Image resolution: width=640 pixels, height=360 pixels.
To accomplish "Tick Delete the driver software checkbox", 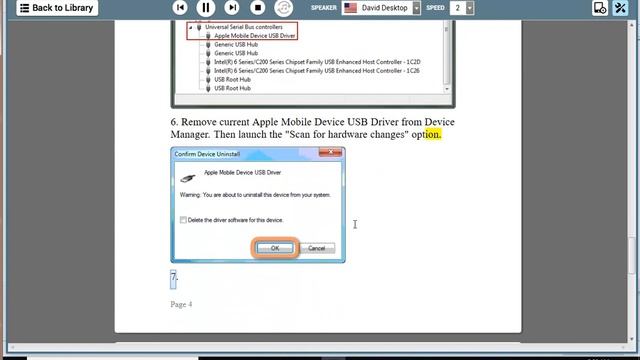I will point(183,220).
